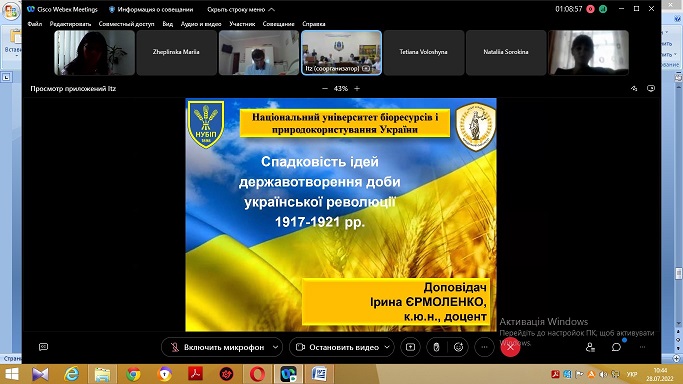
Task: Select Tetiana Voloshyna participant tile
Action: tap(423, 53)
